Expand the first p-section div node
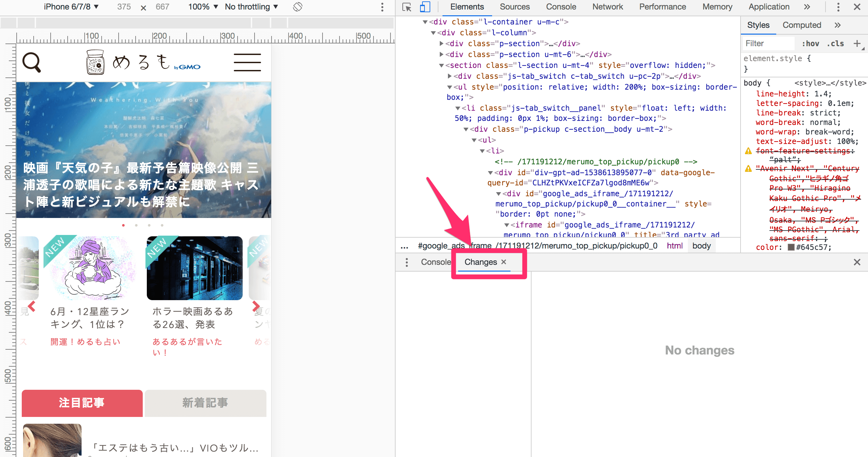868x457 pixels. [441, 43]
